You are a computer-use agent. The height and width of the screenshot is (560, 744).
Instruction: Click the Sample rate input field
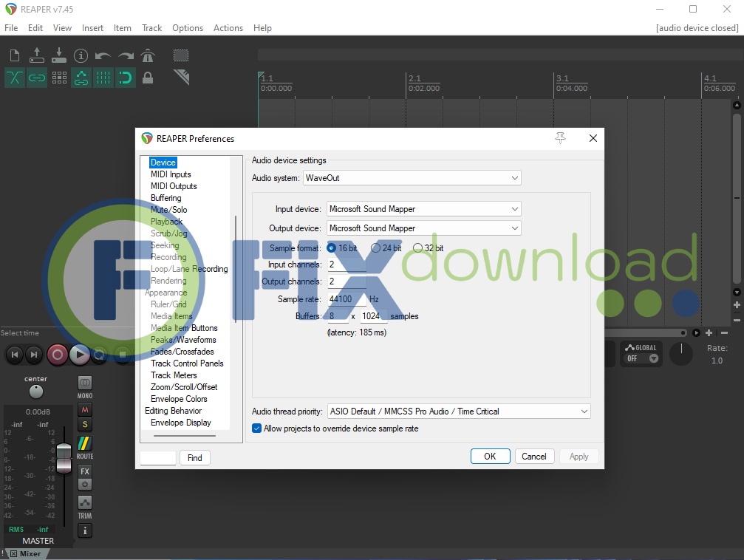click(x=347, y=299)
